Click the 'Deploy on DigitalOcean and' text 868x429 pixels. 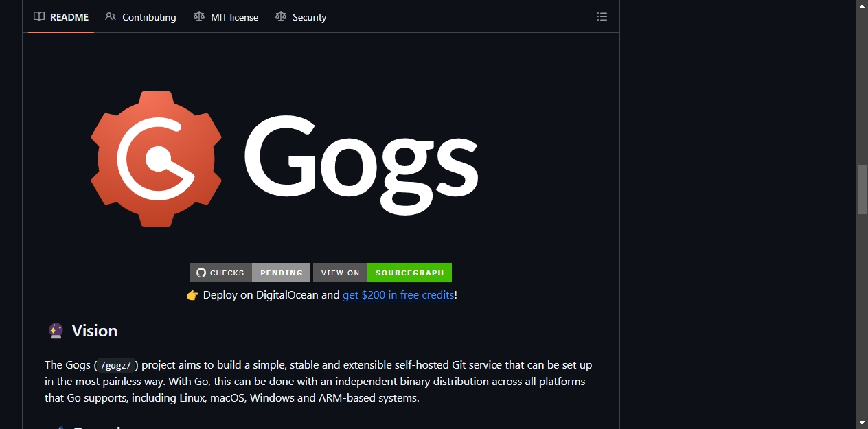(271, 295)
